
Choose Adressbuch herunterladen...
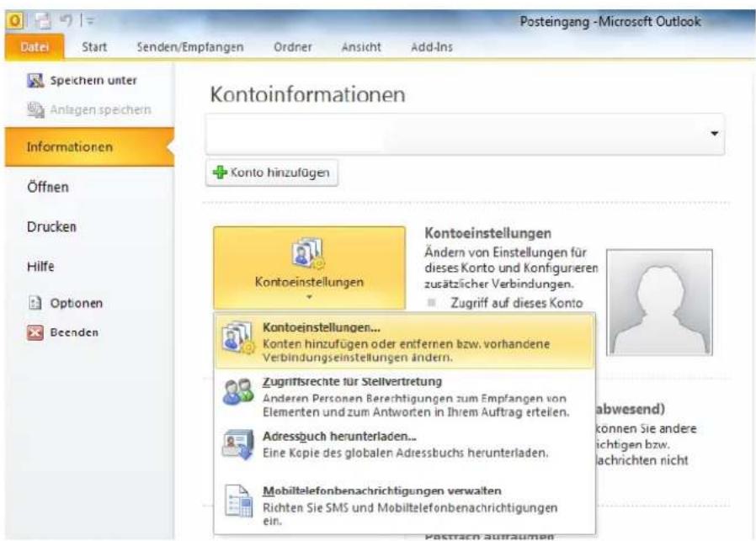(404, 444)
